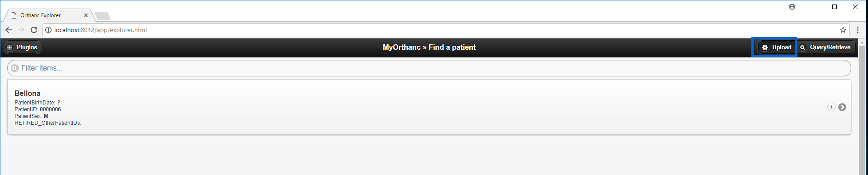Bookmark page using the star icon
This screenshot has width=868, height=175.
click(x=843, y=30)
